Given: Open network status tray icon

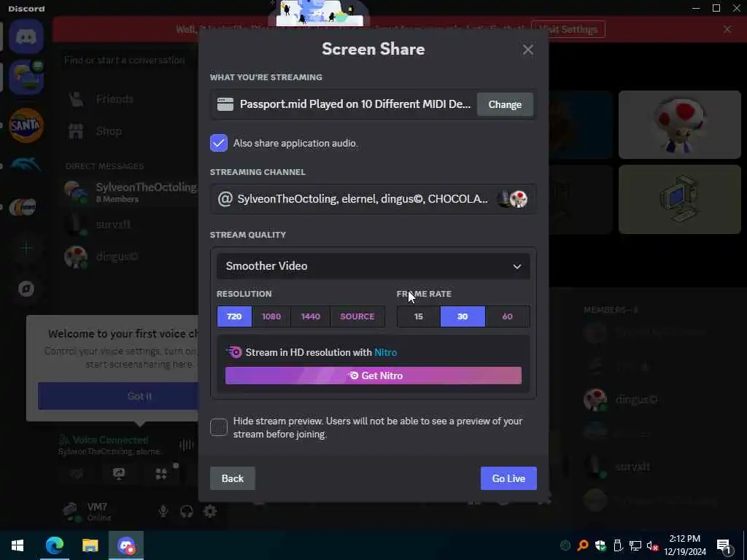Looking at the screenshot, I should pos(635,545).
